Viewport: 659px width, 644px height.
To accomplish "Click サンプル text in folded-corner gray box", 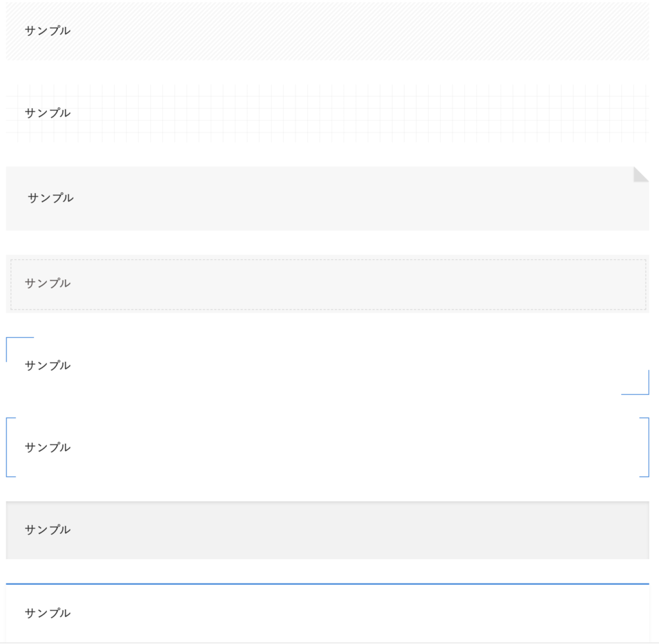I will click(50, 198).
